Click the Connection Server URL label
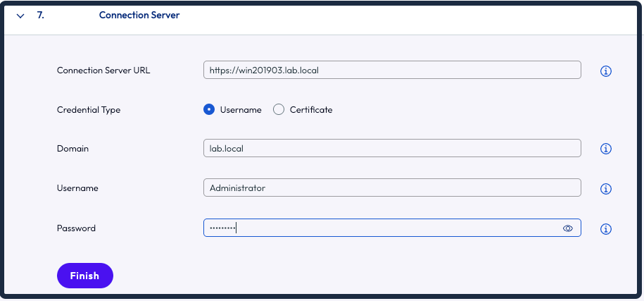 tap(103, 70)
